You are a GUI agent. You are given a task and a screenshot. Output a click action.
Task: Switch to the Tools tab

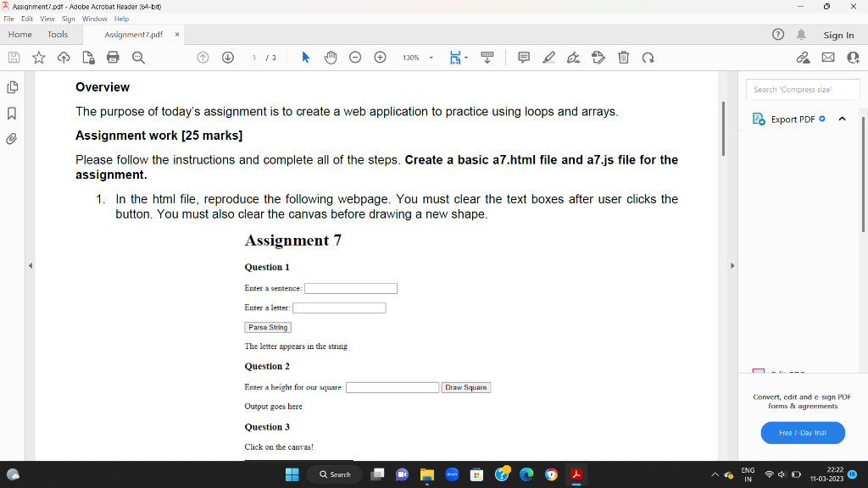57,35
